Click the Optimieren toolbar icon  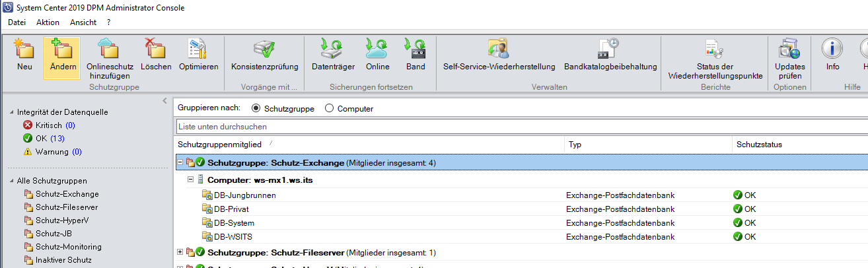(x=198, y=48)
